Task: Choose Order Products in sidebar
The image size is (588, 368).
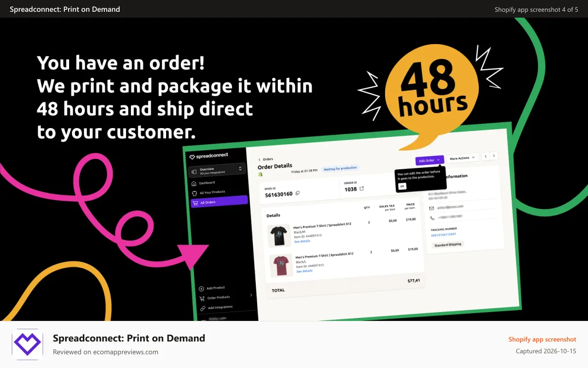Action: point(219,297)
